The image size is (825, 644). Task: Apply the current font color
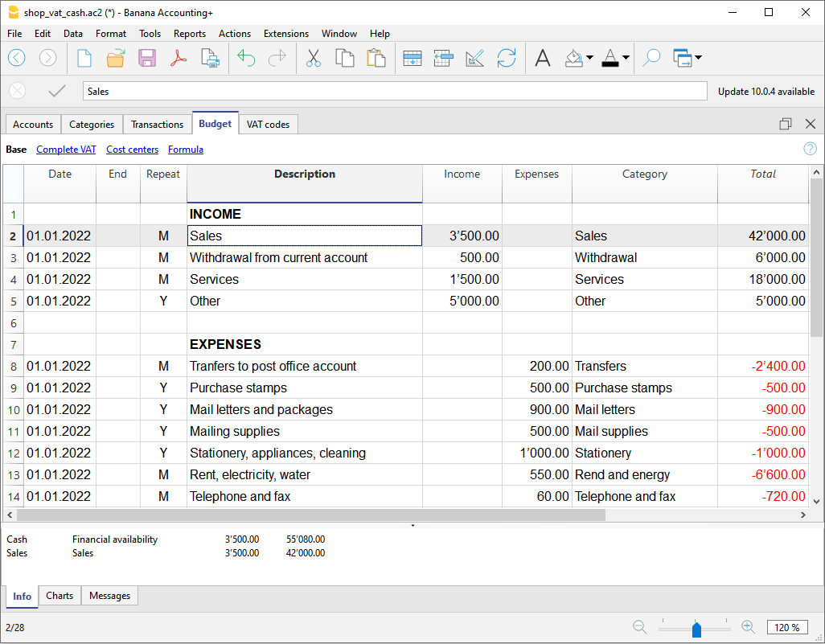pyautogui.click(x=609, y=58)
